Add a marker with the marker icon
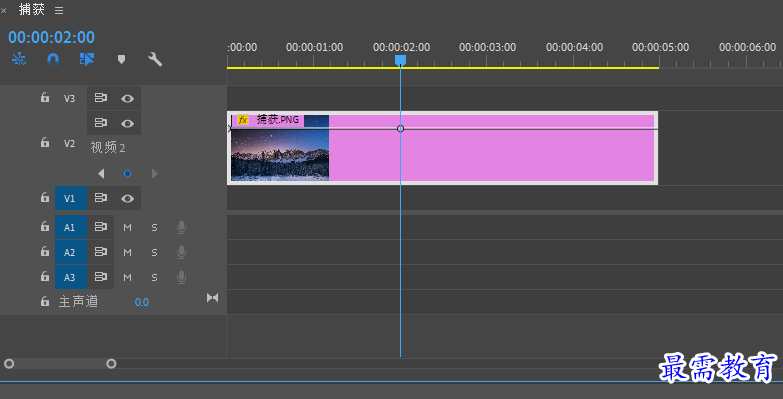The image size is (783, 399). 121,60
